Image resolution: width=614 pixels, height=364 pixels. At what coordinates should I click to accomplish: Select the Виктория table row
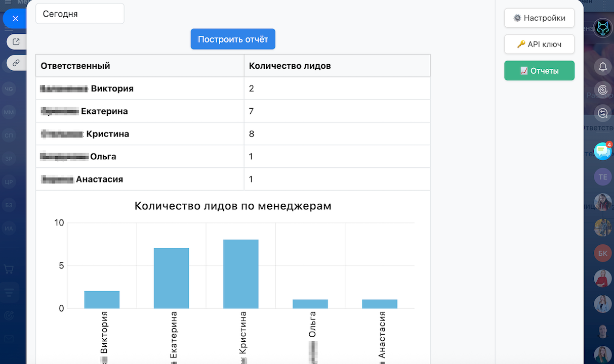tap(140, 88)
